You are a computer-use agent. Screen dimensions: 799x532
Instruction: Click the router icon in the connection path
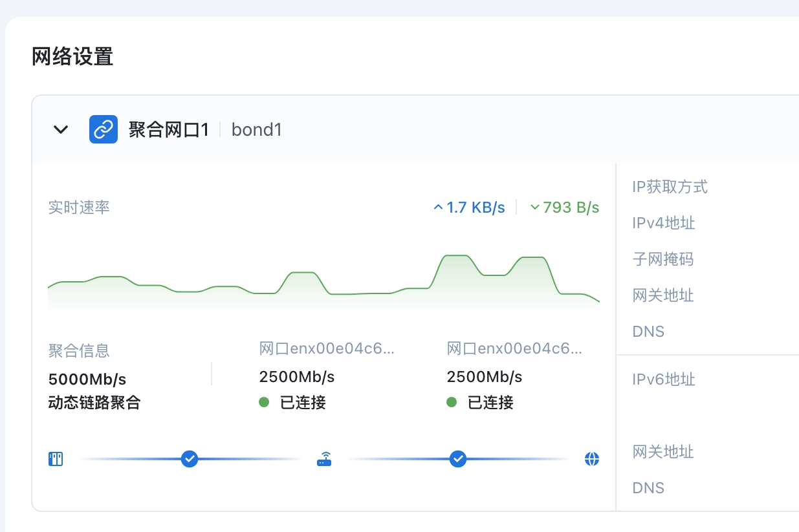coord(323,458)
